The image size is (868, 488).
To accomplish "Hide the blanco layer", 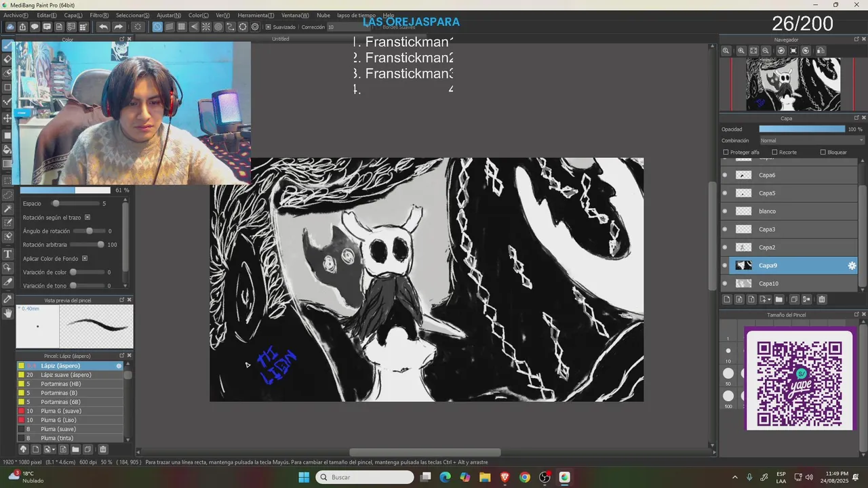I will pyautogui.click(x=725, y=211).
